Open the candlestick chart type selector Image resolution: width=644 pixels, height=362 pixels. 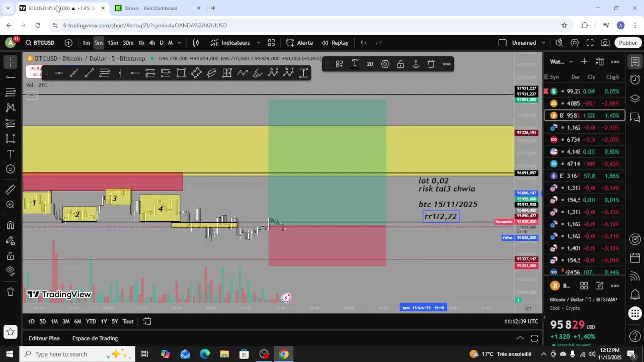click(x=196, y=43)
